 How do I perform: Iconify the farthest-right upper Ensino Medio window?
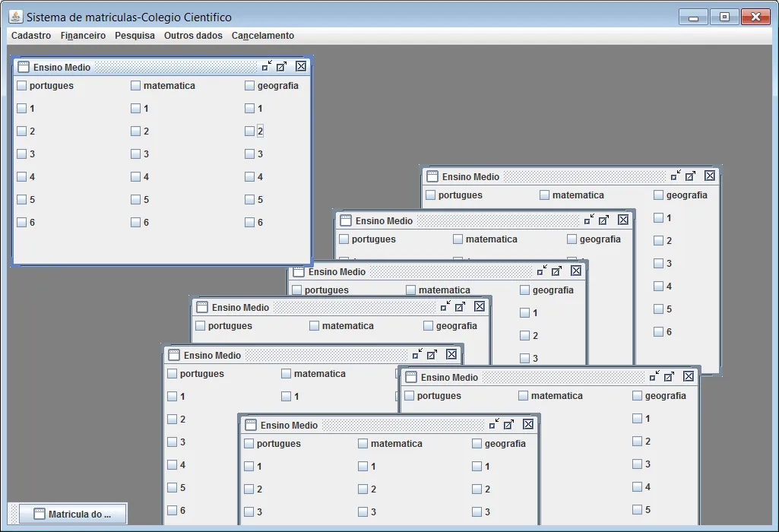[x=676, y=176]
